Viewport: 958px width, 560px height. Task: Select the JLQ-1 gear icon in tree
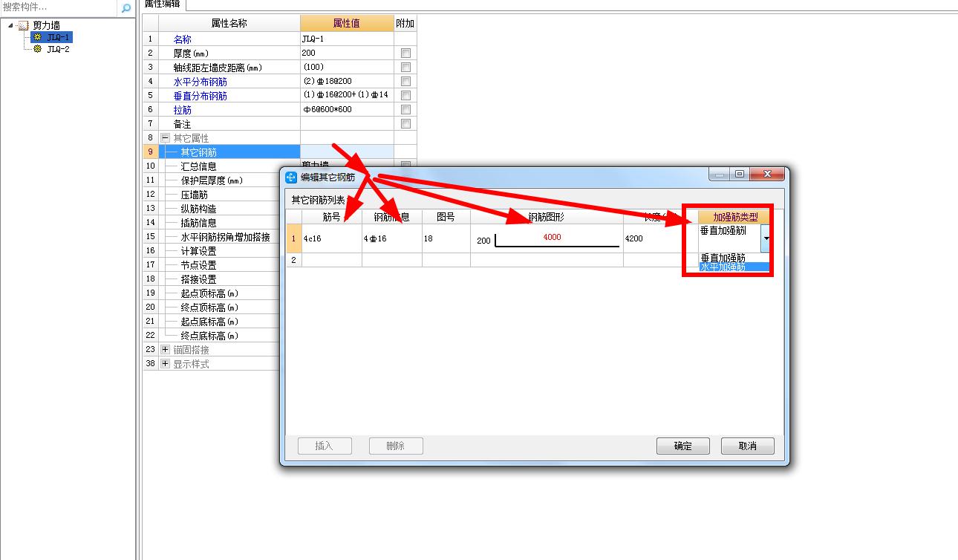(37, 37)
